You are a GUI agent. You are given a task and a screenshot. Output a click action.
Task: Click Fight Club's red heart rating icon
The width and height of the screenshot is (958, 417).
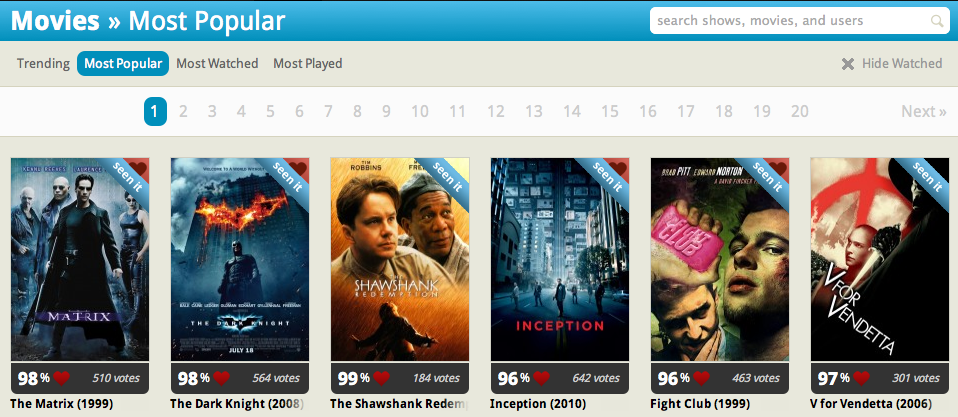pyautogui.click(x=702, y=379)
